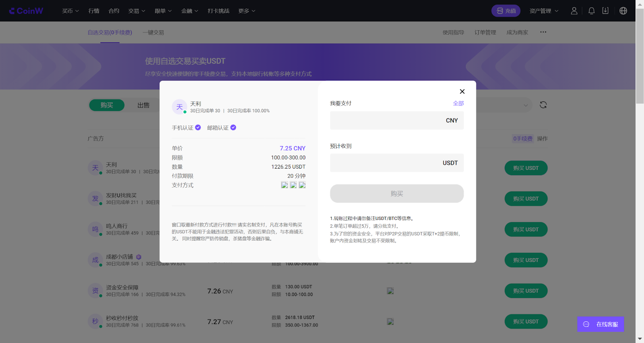
Task: Click the 充值 deposit button
Action: [x=506, y=11]
